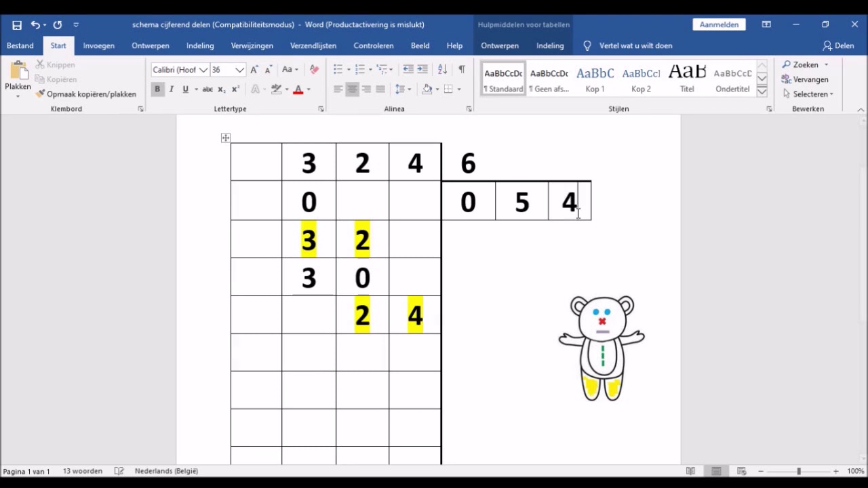Apply the Kop 1 style
The height and width of the screenshot is (488, 868).
click(x=595, y=79)
